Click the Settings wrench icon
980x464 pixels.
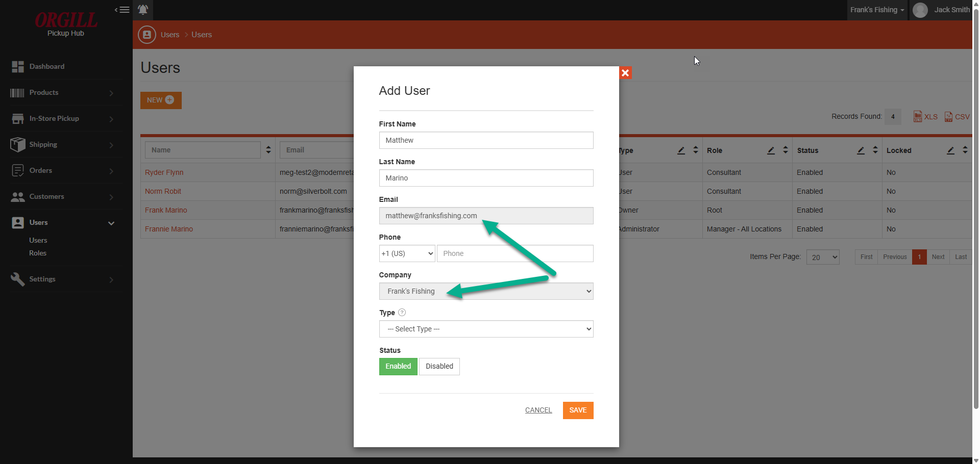[18, 279]
